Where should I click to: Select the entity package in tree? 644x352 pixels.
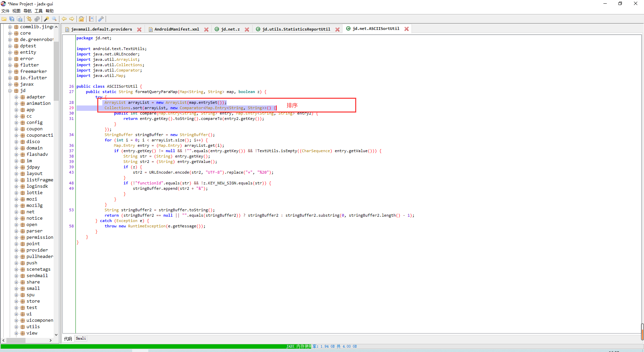click(28, 52)
